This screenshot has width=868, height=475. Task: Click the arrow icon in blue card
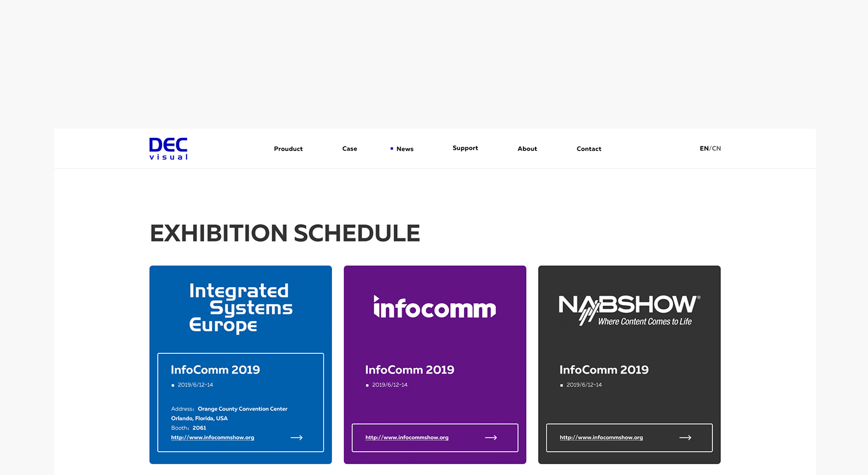(x=296, y=438)
